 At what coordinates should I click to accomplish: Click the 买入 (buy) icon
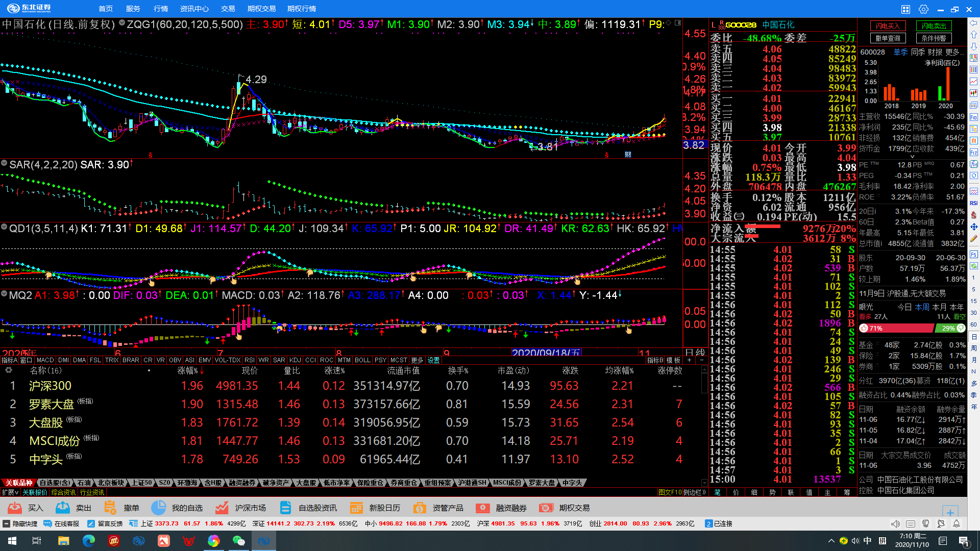[x=15, y=508]
